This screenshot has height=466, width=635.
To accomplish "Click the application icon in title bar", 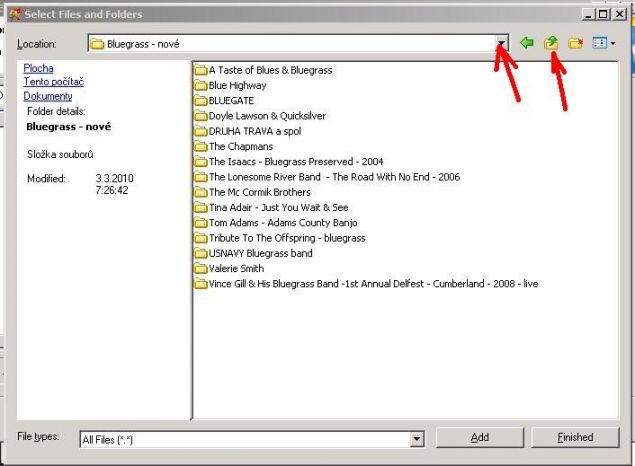I will 15,14.
